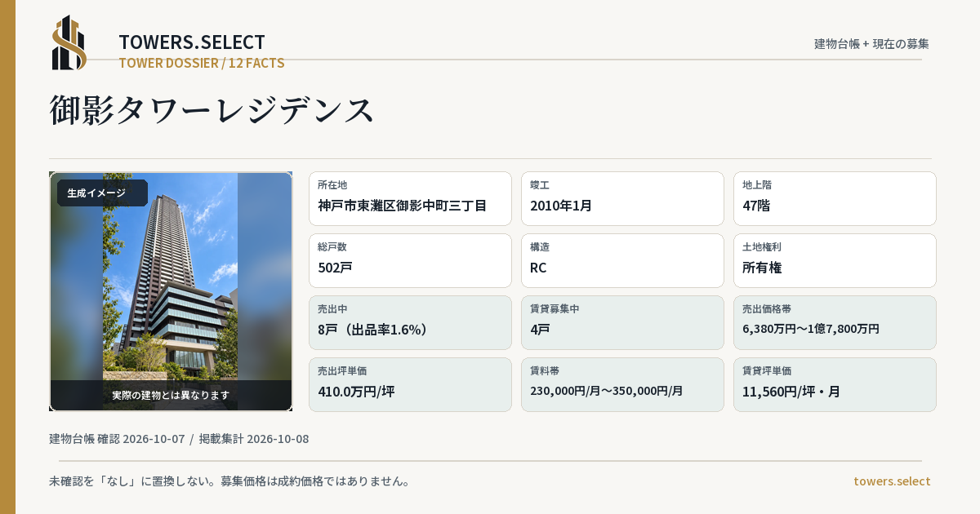Follow the towers.select footer link

point(892,481)
